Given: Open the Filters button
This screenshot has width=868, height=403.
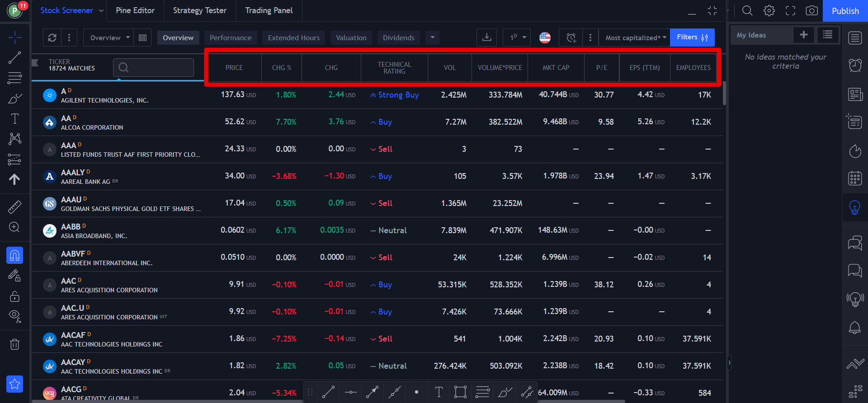Looking at the screenshot, I should pyautogui.click(x=692, y=37).
